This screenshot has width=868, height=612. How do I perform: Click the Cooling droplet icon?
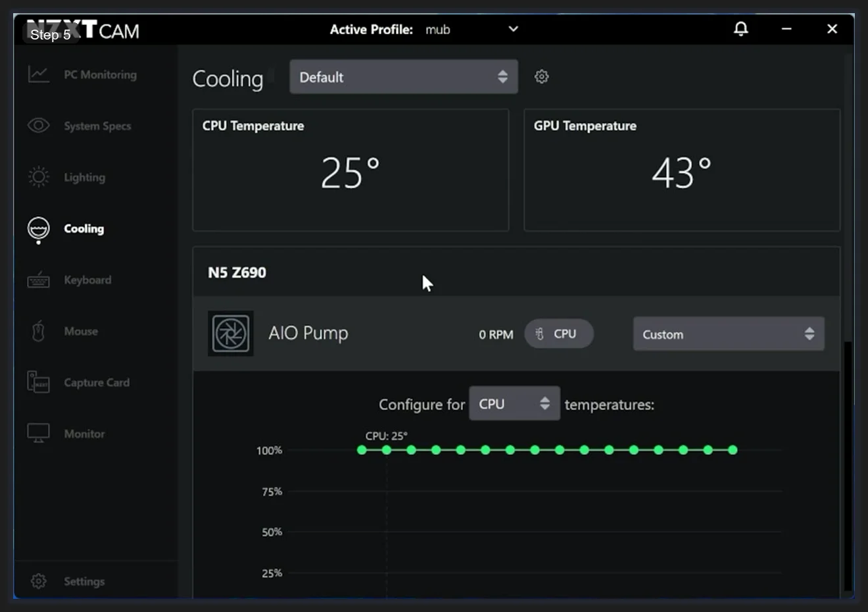38,228
